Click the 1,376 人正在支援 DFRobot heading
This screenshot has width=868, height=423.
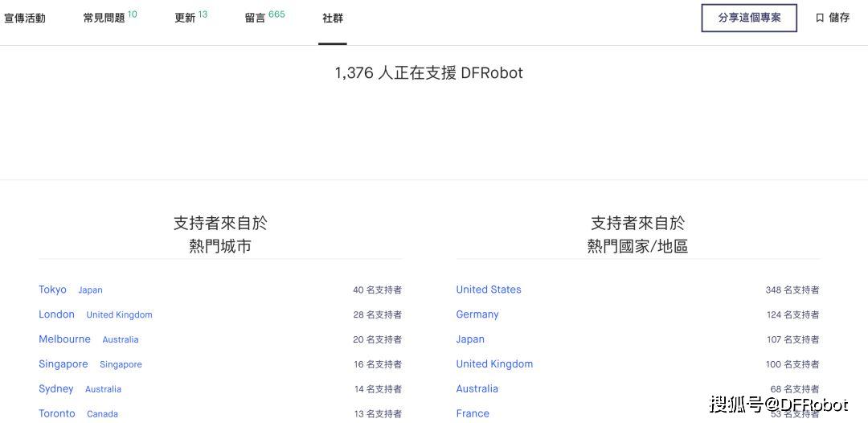[x=429, y=73]
